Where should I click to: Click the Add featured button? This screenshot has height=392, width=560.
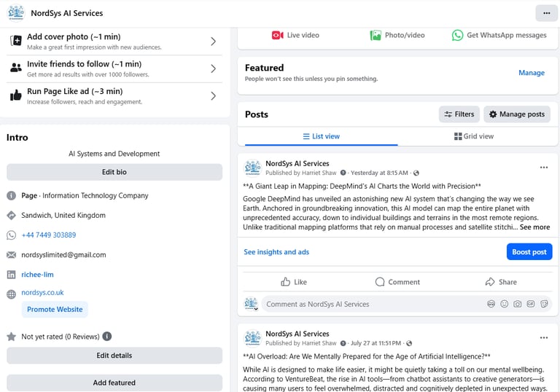point(114,383)
